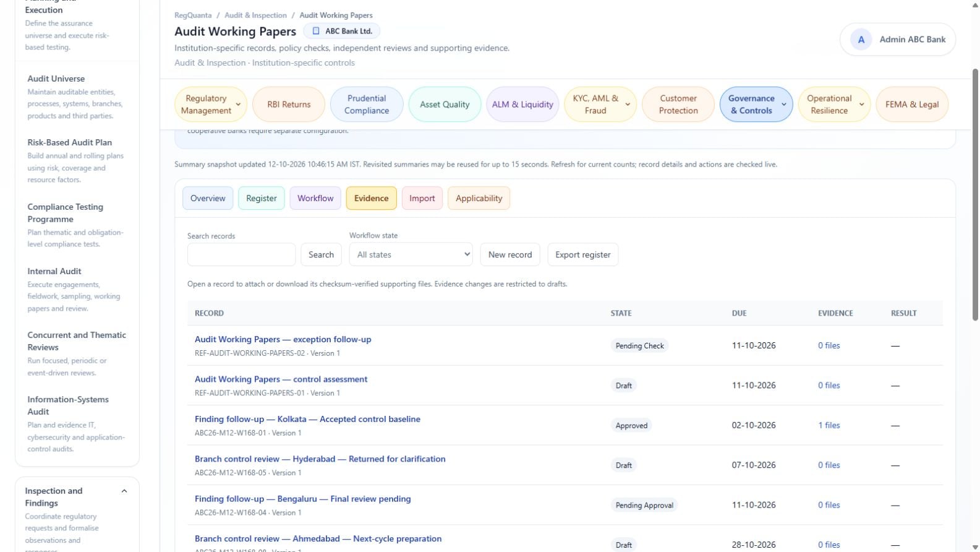The image size is (980, 552).
Task: Open Branch control review — Ahmedabad record
Action: click(318, 538)
